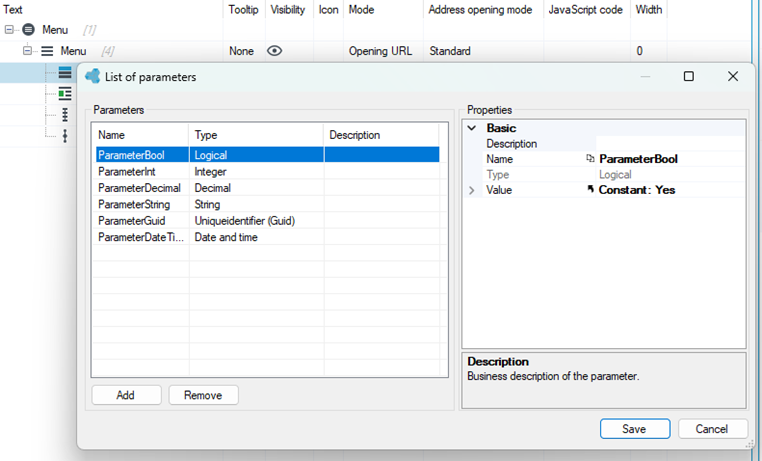
Task: Select the stacked-nodes tree item icon
Action: pyautogui.click(x=65, y=115)
